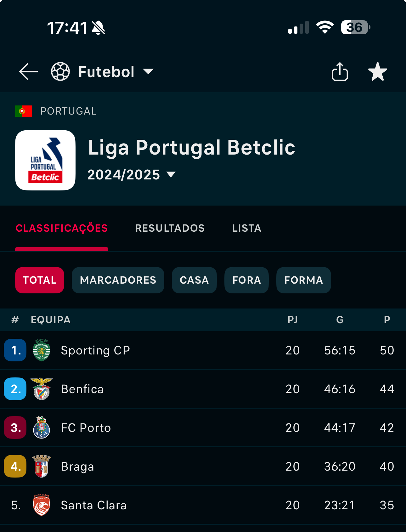Select the CLASSIFICAÇÕES tab

click(x=62, y=228)
